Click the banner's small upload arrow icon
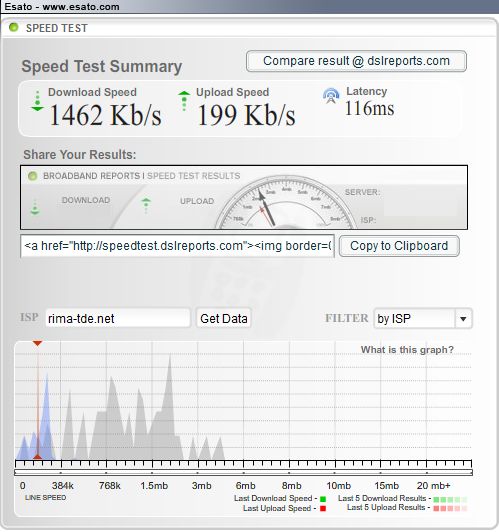Image resolution: width=499 pixels, height=532 pixels. tap(146, 205)
